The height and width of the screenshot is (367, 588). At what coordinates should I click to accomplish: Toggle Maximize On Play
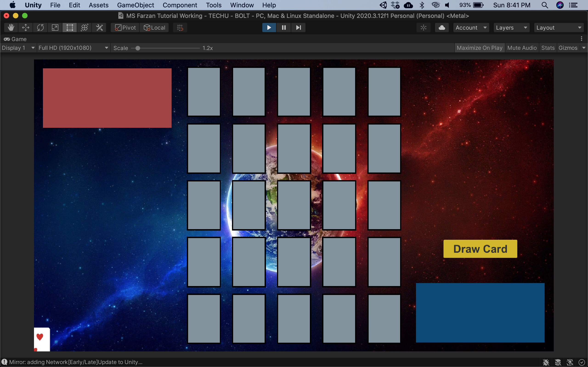479,47
